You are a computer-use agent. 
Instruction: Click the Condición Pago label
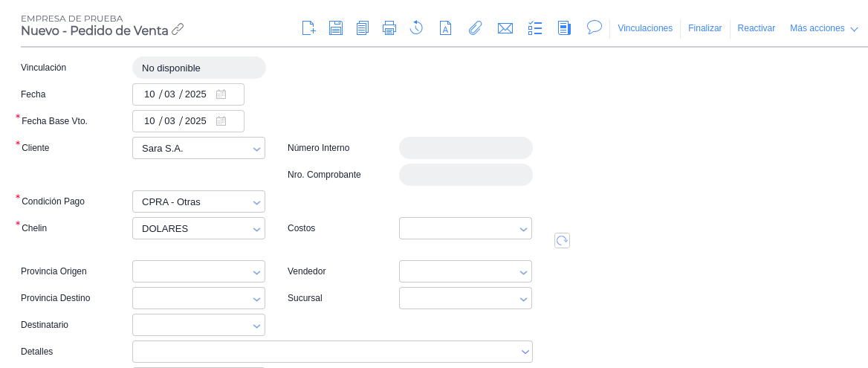pyautogui.click(x=54, y=201)
